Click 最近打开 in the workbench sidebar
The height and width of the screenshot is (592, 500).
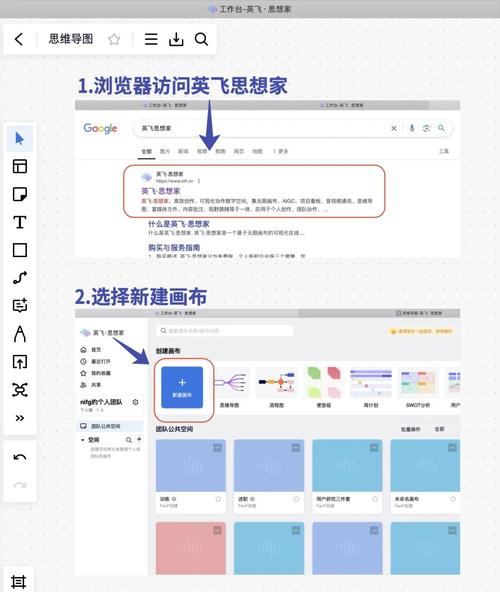[x=96, y=361]
